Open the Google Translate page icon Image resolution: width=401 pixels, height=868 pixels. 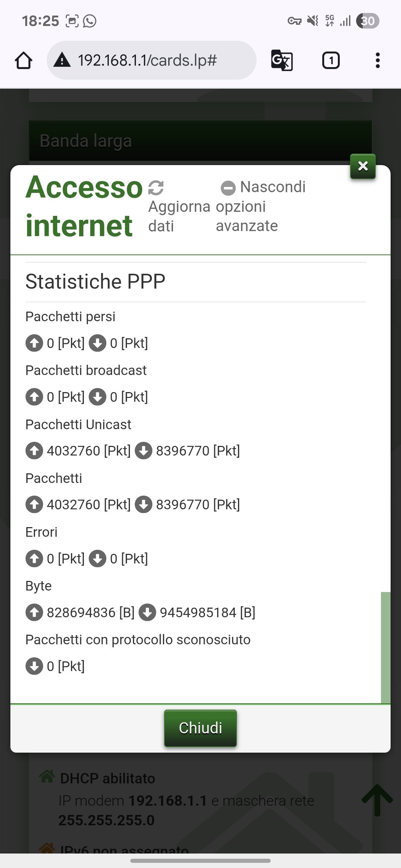[282, 60]
